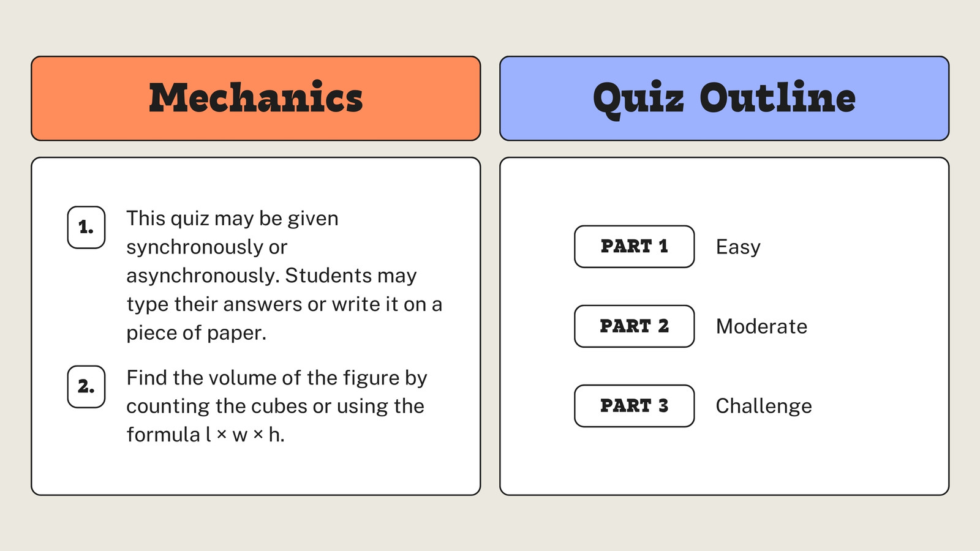Click the PART 1 label box
Screen dimensions: 980x551
[634, 247]
